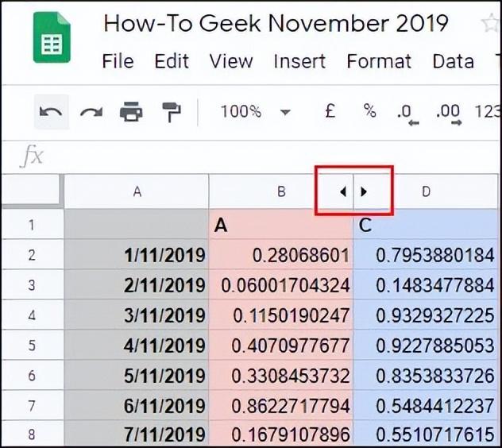Open the 100% zoom dropdown
Viewport: 502px width, 448px height.
click(x=256, y=112)
